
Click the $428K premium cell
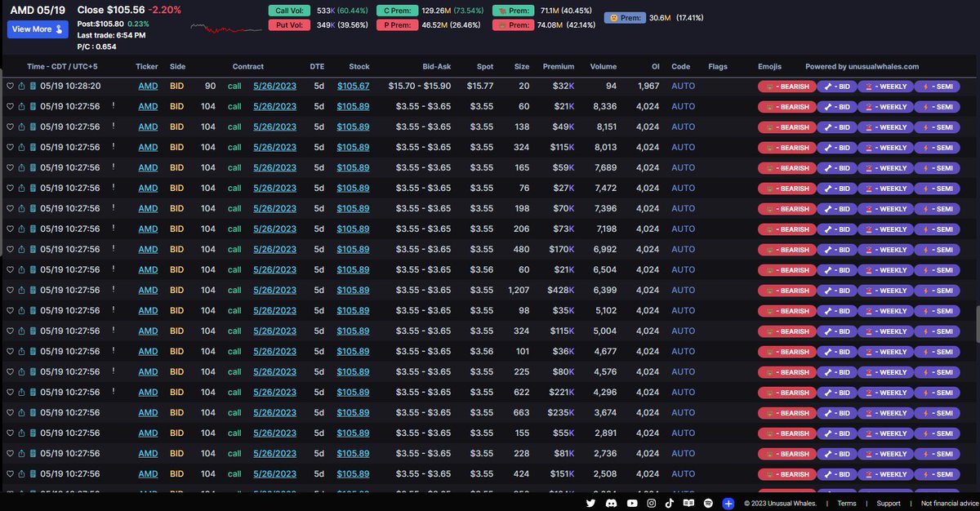point(561,290)
